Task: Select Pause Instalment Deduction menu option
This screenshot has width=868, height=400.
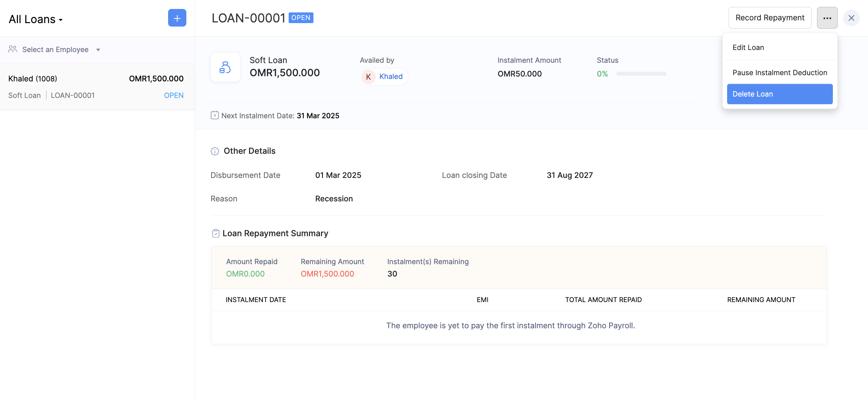Action: point(779,73)
